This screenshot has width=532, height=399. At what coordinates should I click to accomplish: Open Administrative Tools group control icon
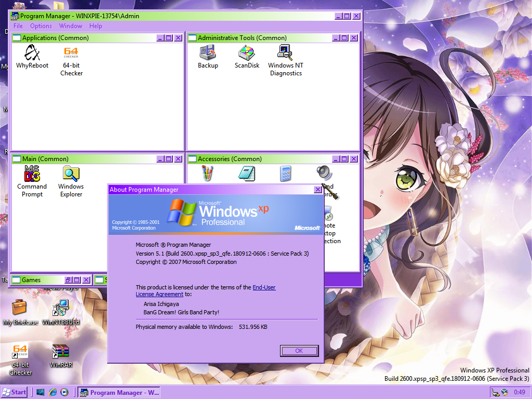point(192,38)
